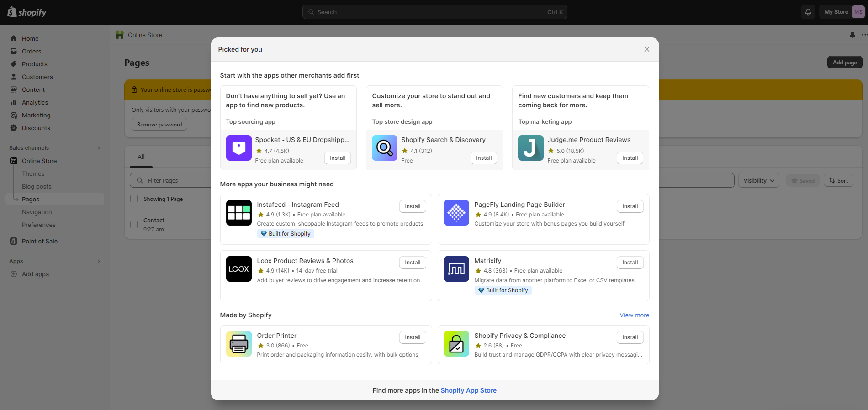The image size is (868, 410).
Task: Click the Shopify logo in top bar
Action: (27, 12)
